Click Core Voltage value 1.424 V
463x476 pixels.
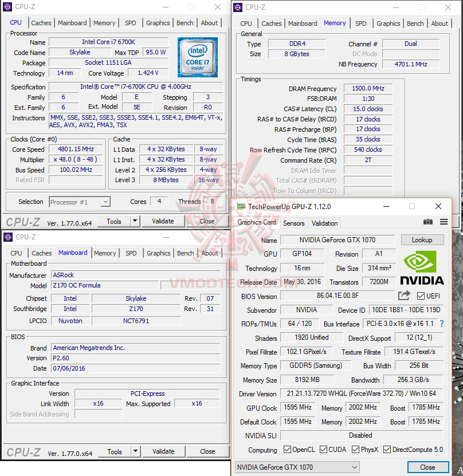[x=148, y=73]
